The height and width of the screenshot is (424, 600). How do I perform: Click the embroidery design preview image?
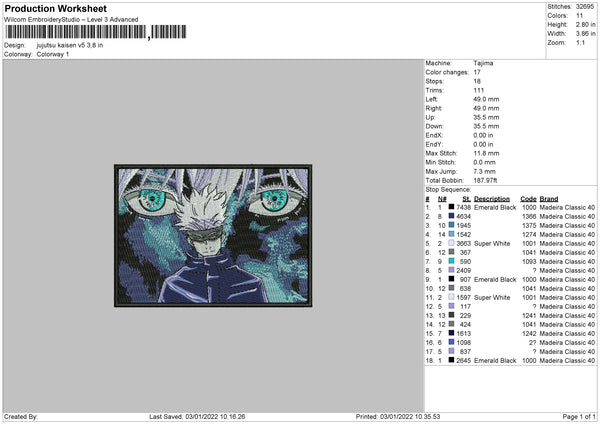click(213, 236)
